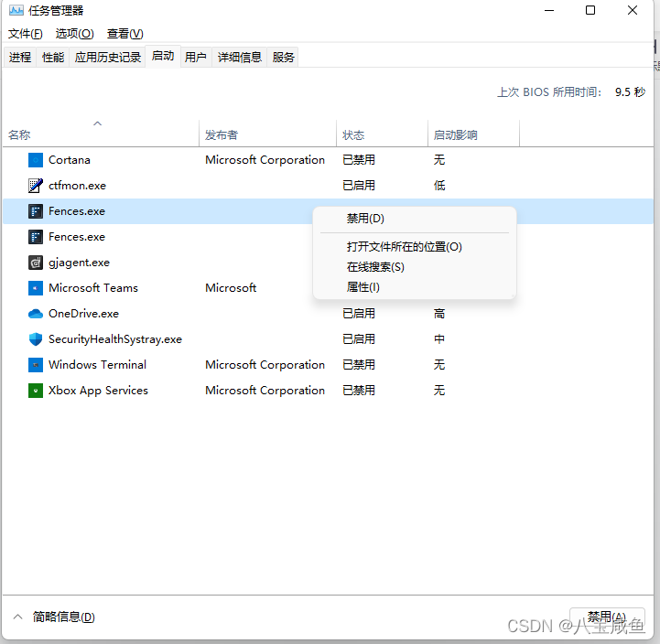Select the 启动 tab
The width and height of the screenshot is (660, 644).
pos(163,56)
